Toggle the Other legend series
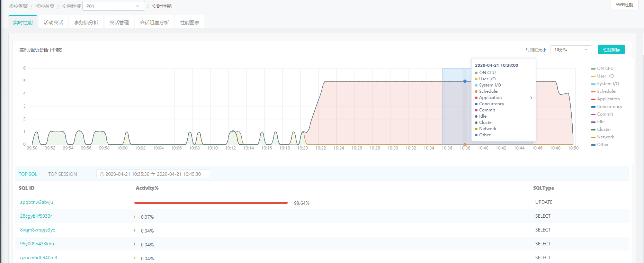Image resolution: width=644 pixels, height=263 pixels. click(x=600, y=145)
